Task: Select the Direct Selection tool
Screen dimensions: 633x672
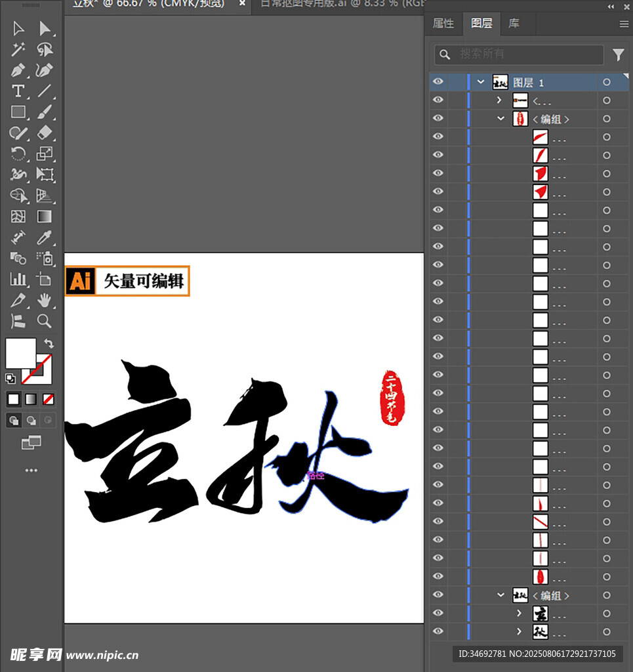Action: 45,28
